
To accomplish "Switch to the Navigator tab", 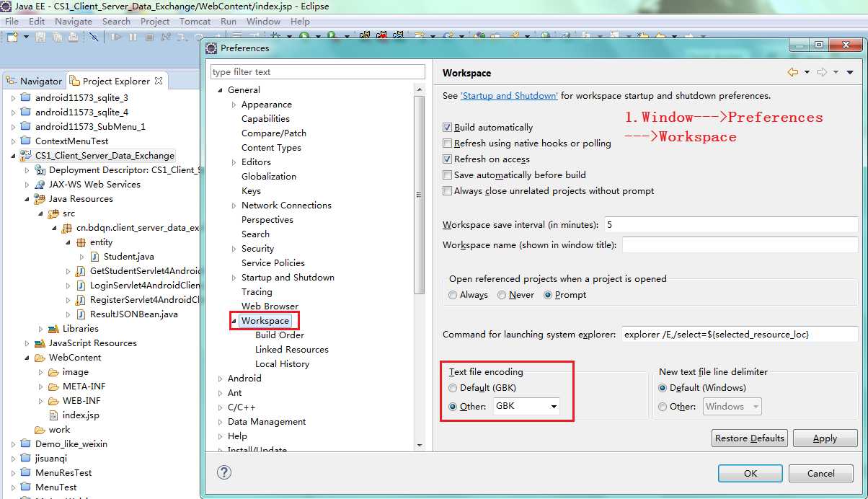I will click(34, 81).
